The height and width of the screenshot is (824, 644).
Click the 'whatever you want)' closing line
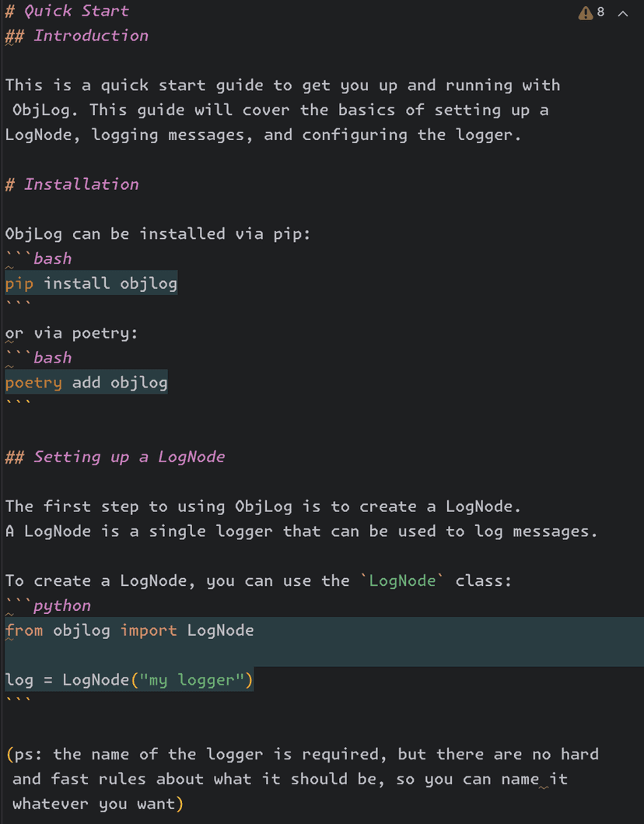97,804
